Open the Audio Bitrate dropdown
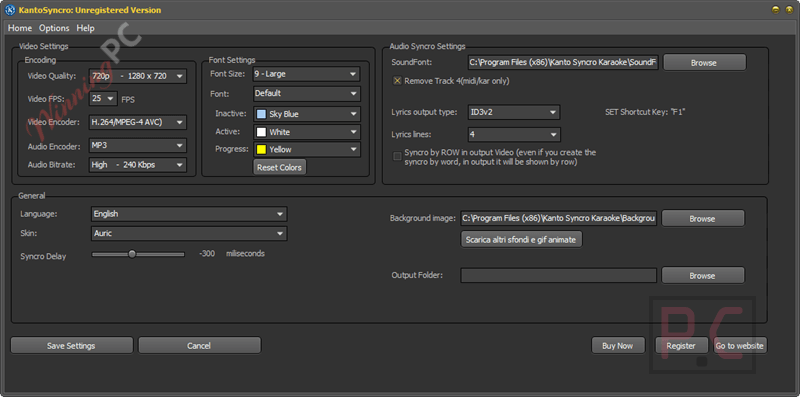The image size is (800, 397). pyautogui.click(x=138, y=165)
